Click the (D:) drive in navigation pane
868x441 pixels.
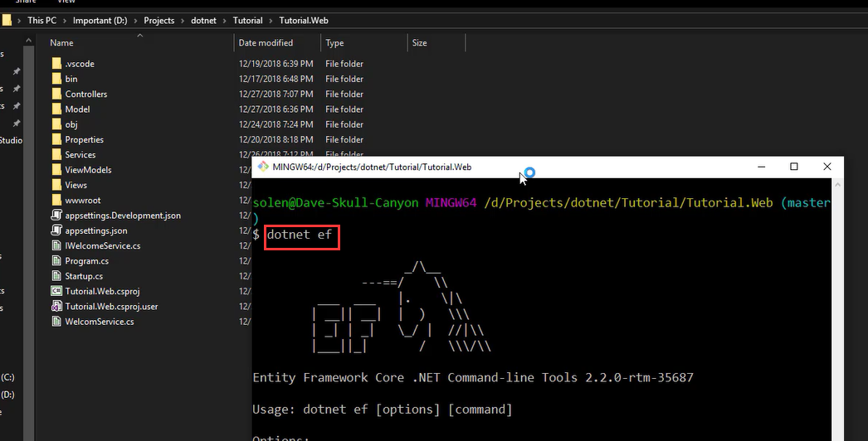7,395
